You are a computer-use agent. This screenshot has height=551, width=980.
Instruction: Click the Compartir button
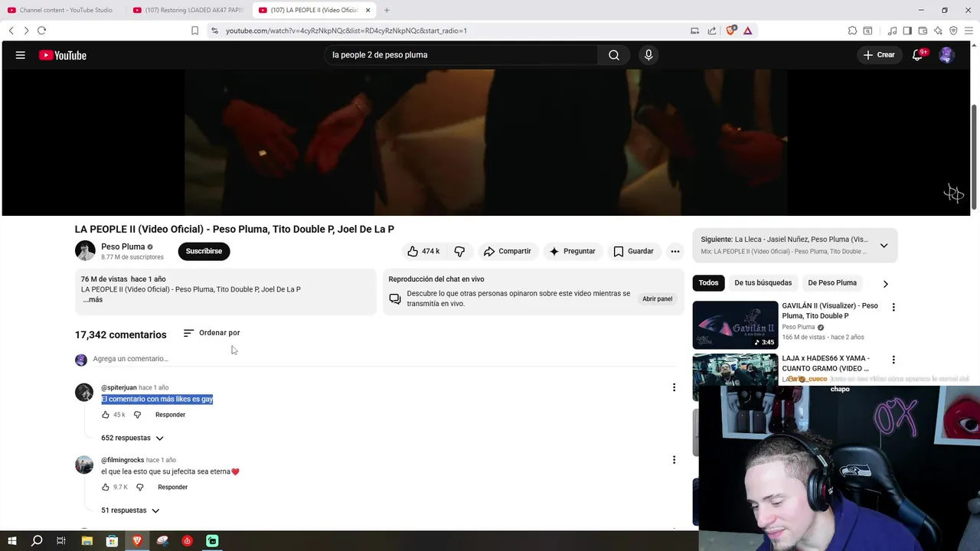point(507,251)
